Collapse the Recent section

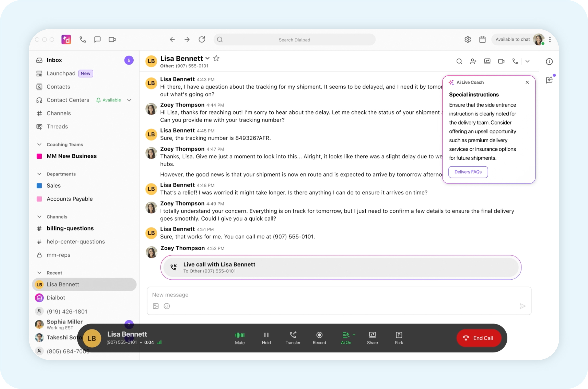point(39,273)
